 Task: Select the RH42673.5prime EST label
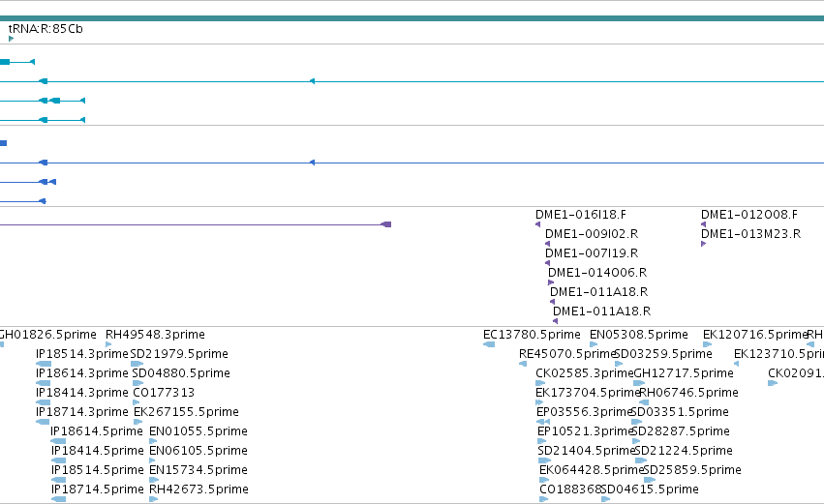point(198,489)
